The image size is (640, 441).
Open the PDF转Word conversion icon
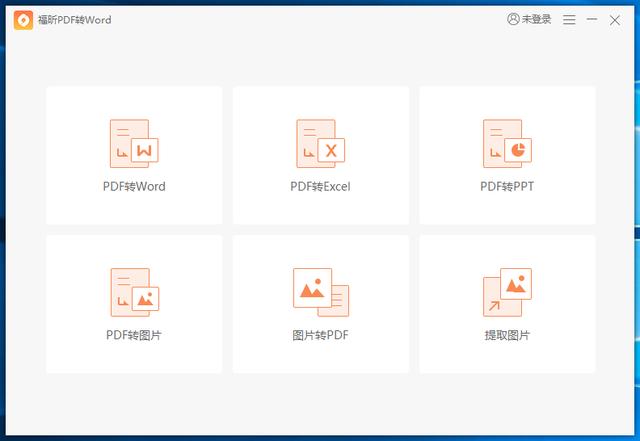(x=134, y=144)
